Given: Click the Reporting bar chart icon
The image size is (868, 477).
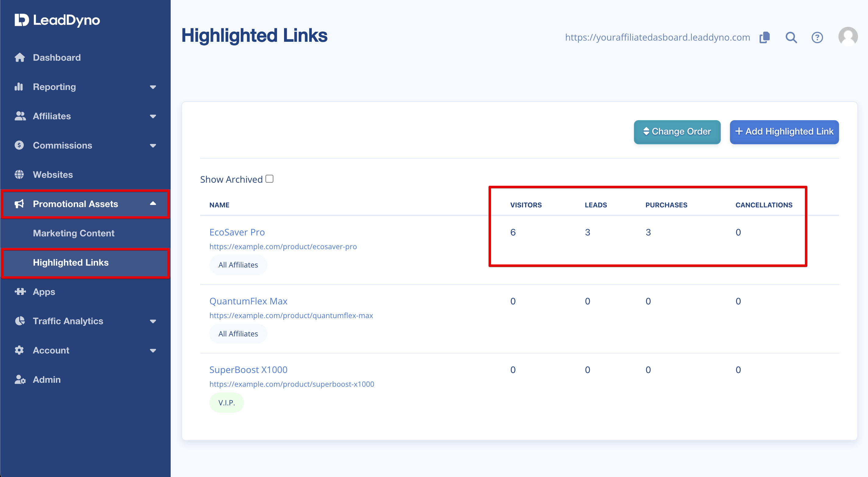Looking at the screenshot, I should (x=19, y=87).
